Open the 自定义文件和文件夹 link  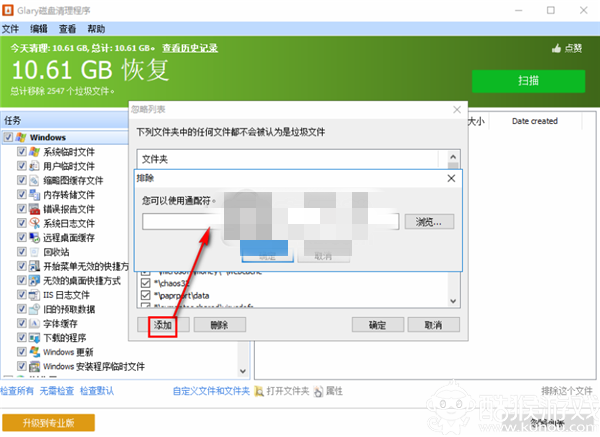pos(211,391)
